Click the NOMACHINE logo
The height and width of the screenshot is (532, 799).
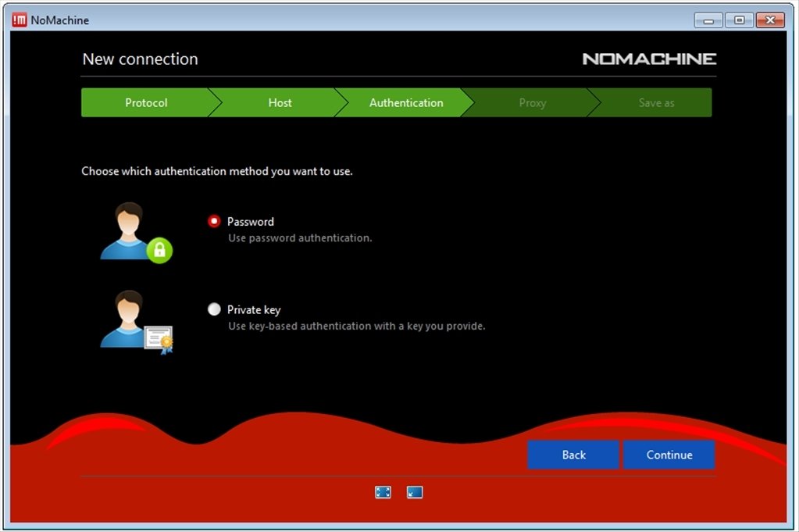point(649,59)
